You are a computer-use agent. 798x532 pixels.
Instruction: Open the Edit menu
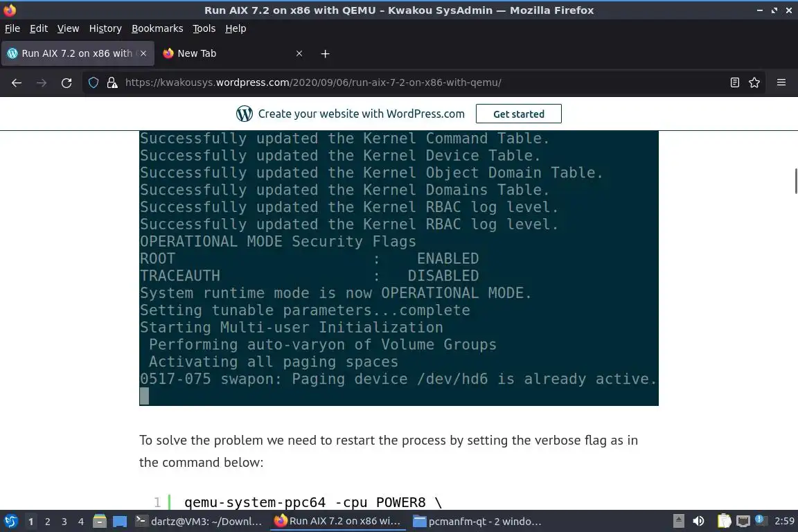click(39, 28)
